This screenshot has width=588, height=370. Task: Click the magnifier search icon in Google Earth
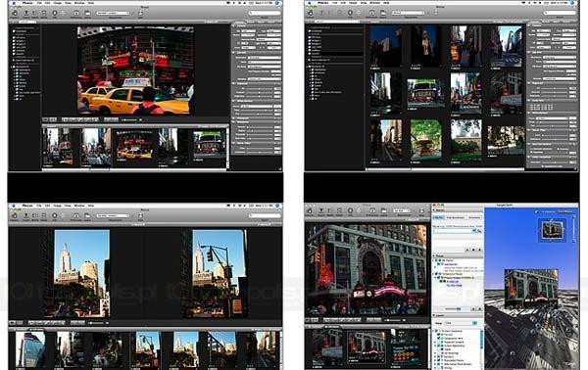click(479, 231)
